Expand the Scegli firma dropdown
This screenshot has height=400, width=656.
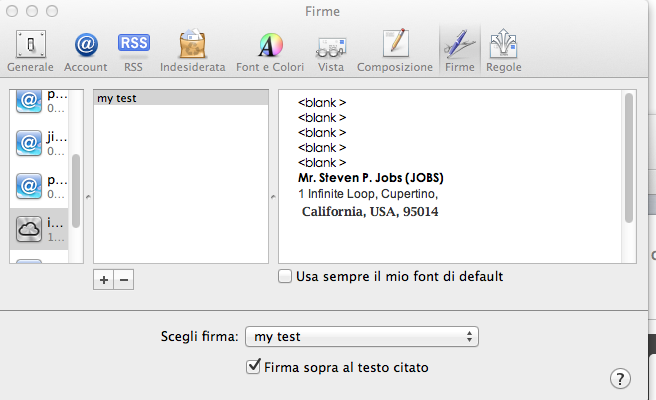(x=362, y=337)
